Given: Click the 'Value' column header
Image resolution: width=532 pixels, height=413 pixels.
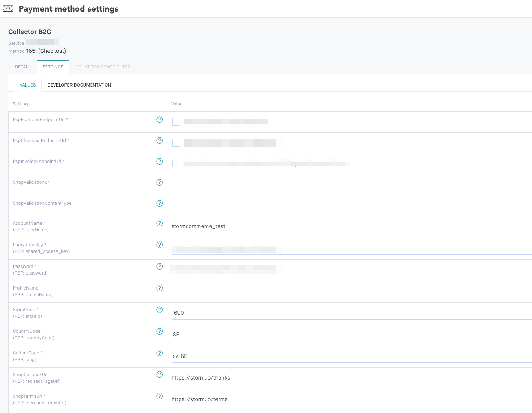Looking at the screenshot, I should click(177, 104).
